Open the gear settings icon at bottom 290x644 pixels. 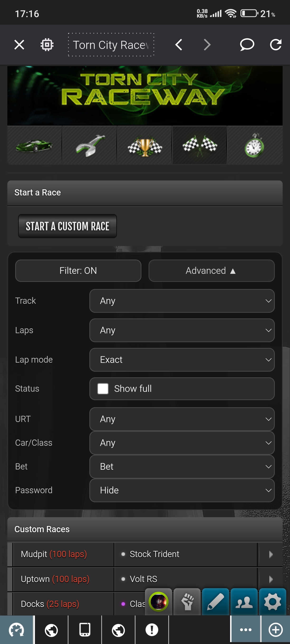click(272, 602)
